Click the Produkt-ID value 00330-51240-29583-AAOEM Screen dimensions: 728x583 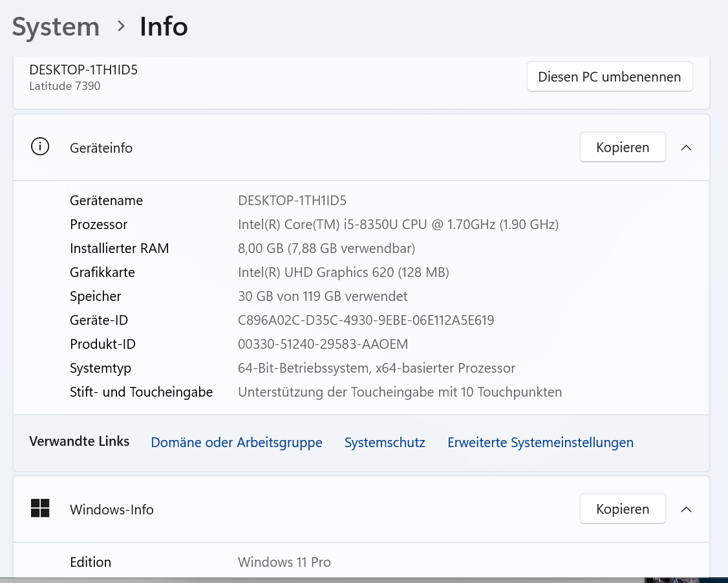point(323,344)
